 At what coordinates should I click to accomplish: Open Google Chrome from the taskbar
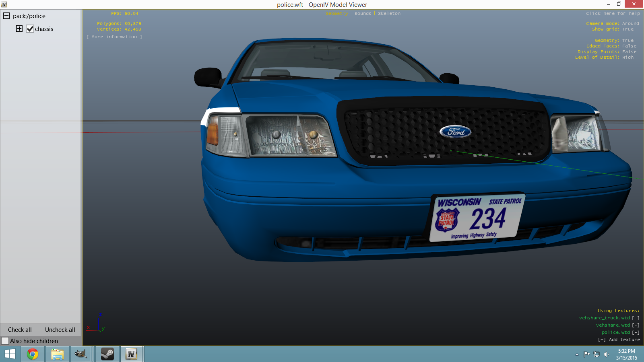pos(33,354)
